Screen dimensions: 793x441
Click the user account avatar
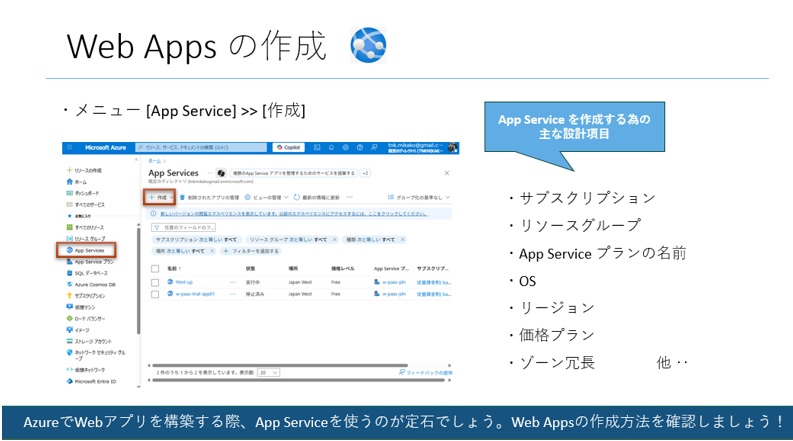click(453, 148)
